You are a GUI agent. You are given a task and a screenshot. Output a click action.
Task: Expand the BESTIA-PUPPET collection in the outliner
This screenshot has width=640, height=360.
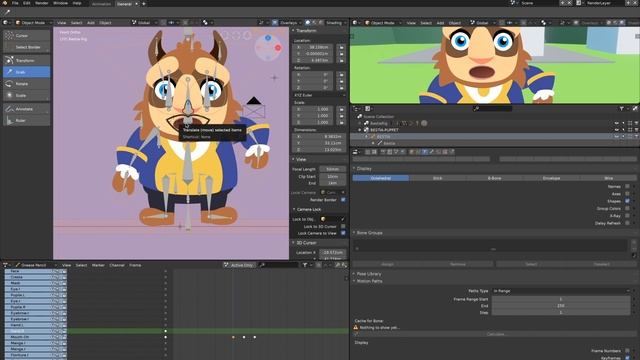360,130
